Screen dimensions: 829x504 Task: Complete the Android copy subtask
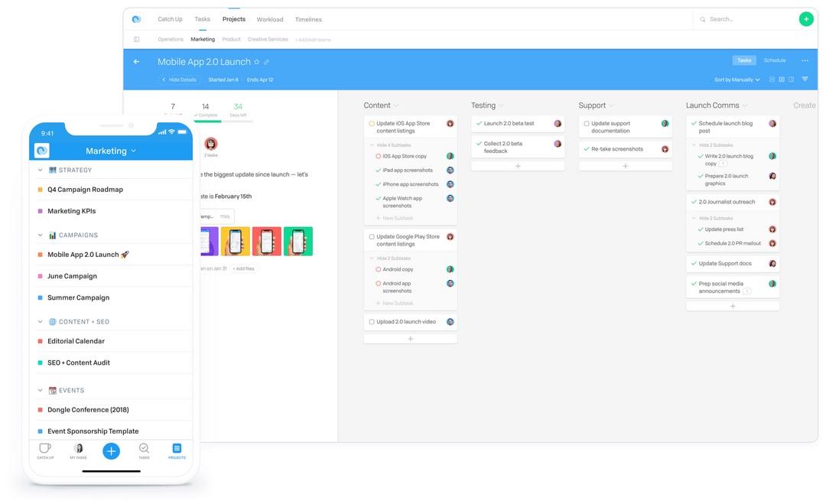[x=378, y=269]
